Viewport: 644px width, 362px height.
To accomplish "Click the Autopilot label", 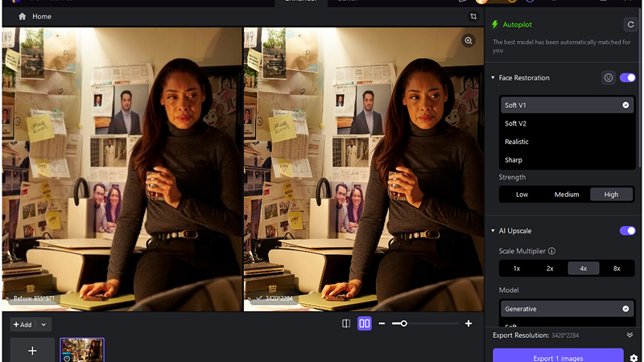I will pyautogui.click(x=517, y=25).
